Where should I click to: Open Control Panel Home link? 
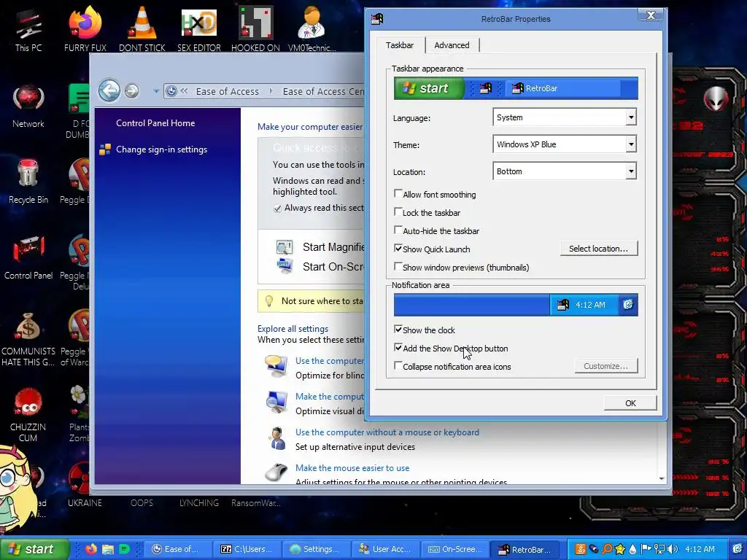155,122
